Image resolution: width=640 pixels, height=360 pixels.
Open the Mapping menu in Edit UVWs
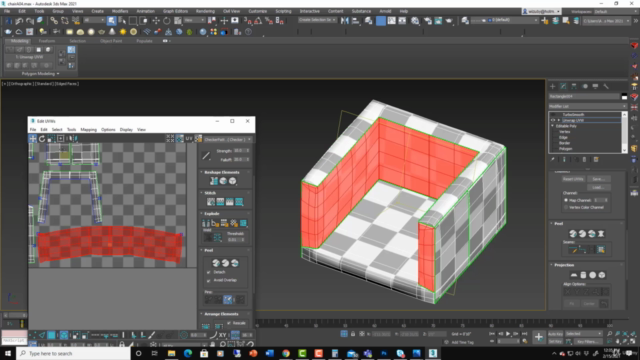(x=89, y=129)
